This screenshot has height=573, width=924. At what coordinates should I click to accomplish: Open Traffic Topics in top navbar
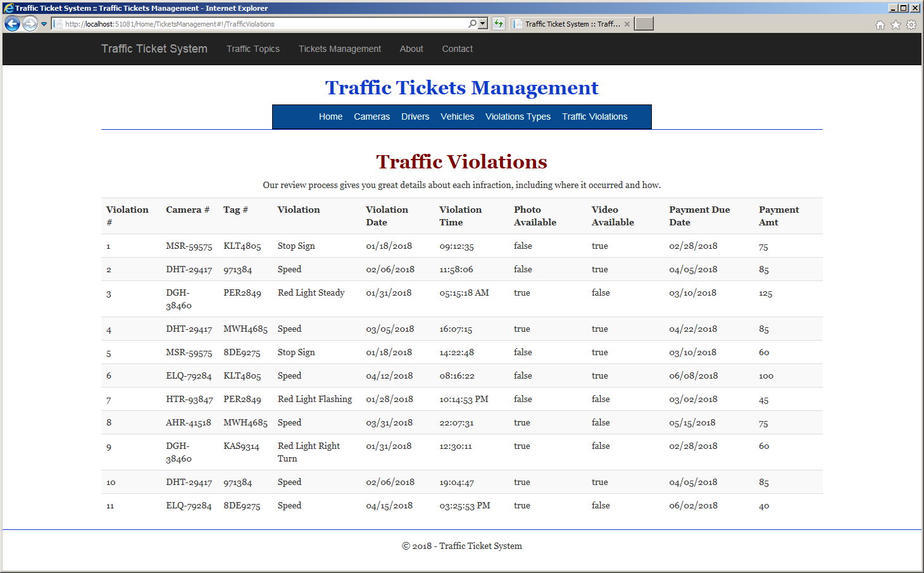(253, 49)
